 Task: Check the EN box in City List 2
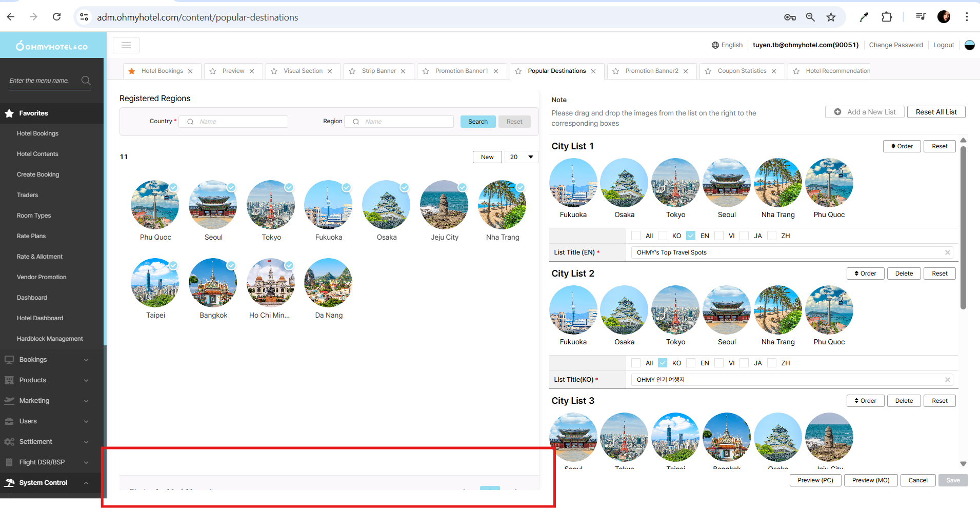(x=691, y=363)
